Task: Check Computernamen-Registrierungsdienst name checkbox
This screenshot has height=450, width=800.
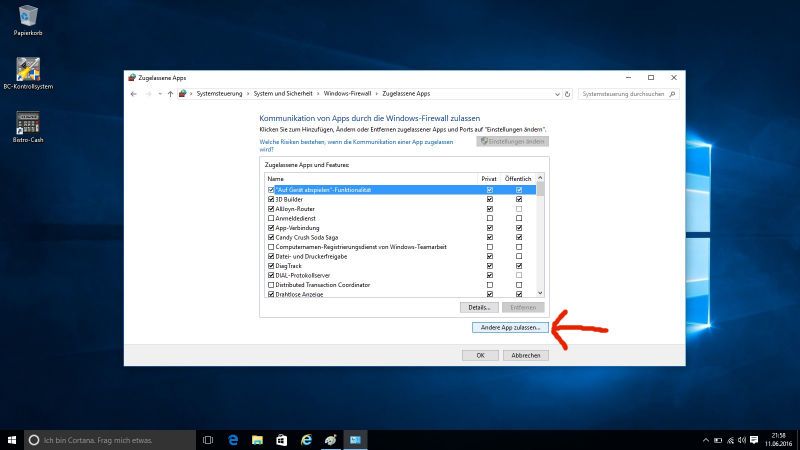Action: (x=271, y=247)
